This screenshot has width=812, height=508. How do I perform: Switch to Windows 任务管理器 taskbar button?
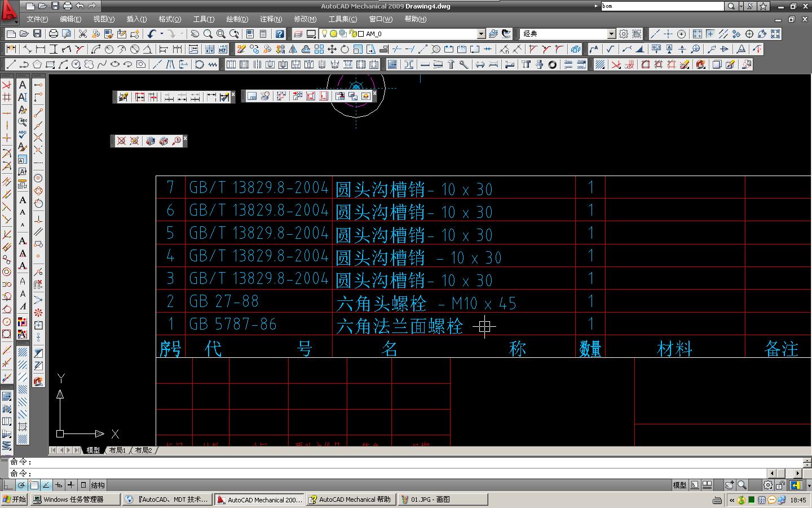click(x=75, y=500)
